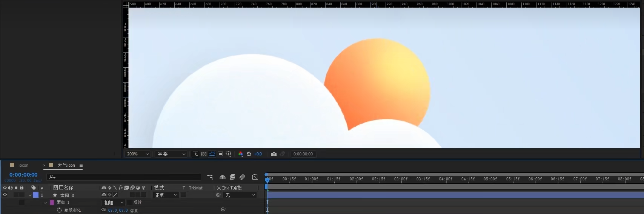Screen dimensions: 644x214
Task: Hide the 太阳 2 layer
Action: [5, 195]
